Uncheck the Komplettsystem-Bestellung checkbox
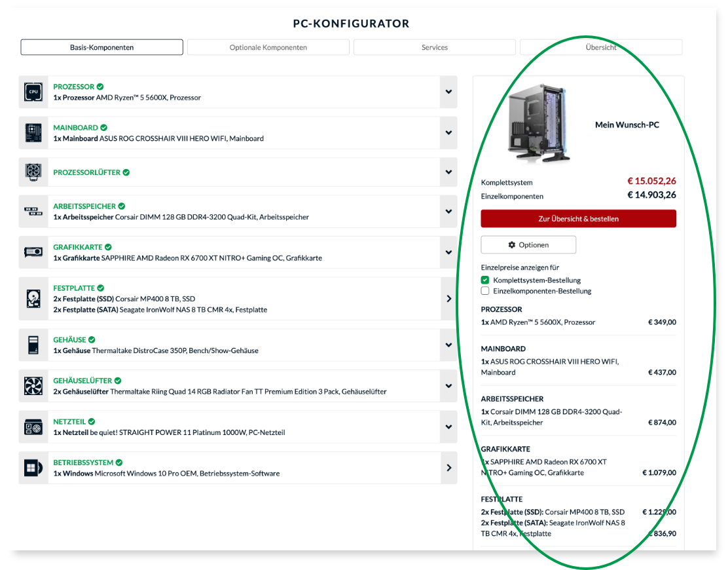 click(485, 280)
